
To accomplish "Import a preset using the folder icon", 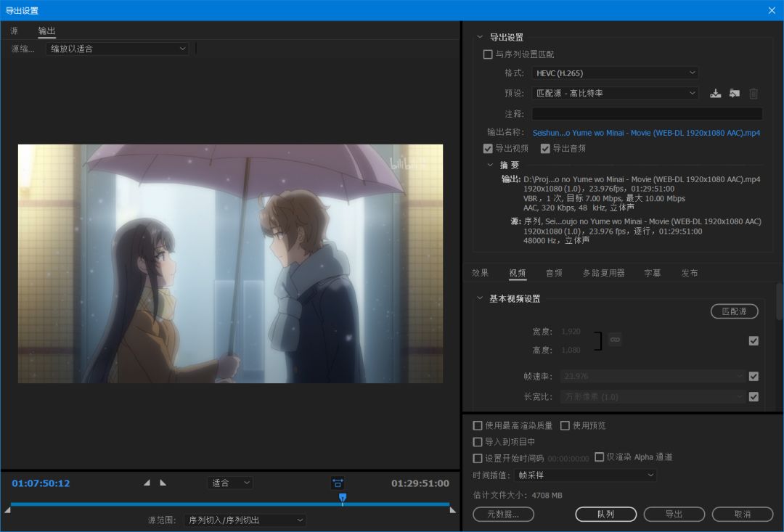I will click(735, 93).
